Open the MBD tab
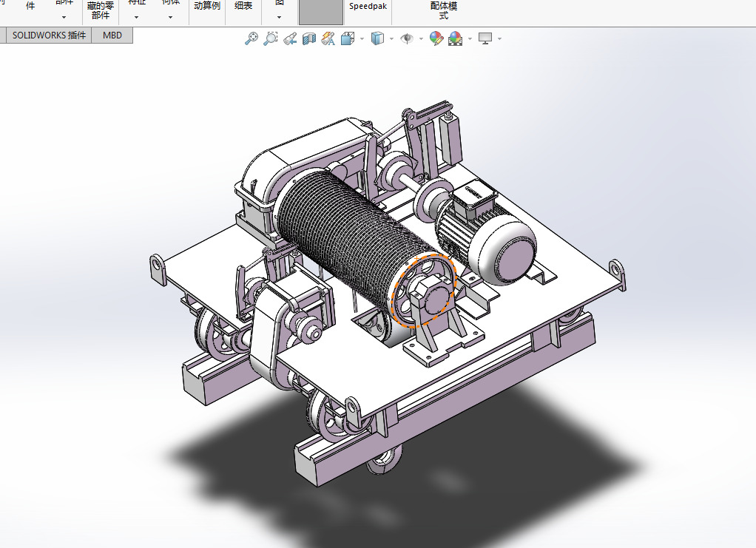This screenshot has width=756, height=548. tap(112, 35)
